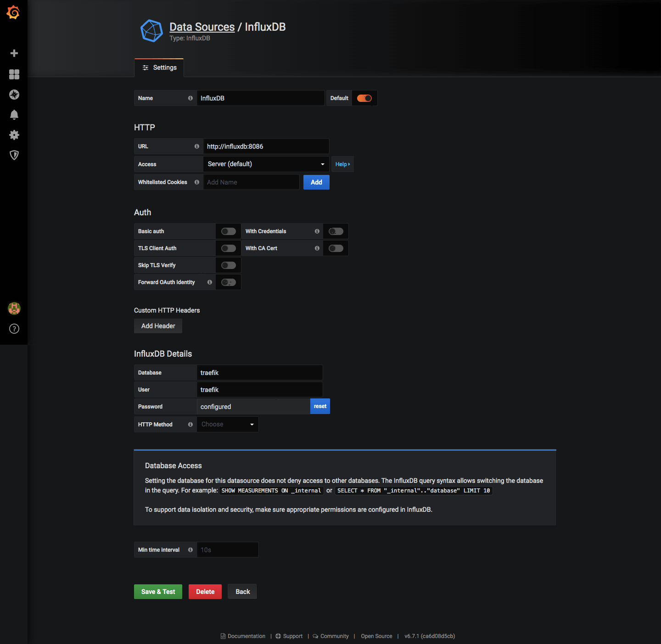The height and width of the screenshot is (644, 661).
Task: Enable the With CA Cert switch
Action: coord(336,248)
